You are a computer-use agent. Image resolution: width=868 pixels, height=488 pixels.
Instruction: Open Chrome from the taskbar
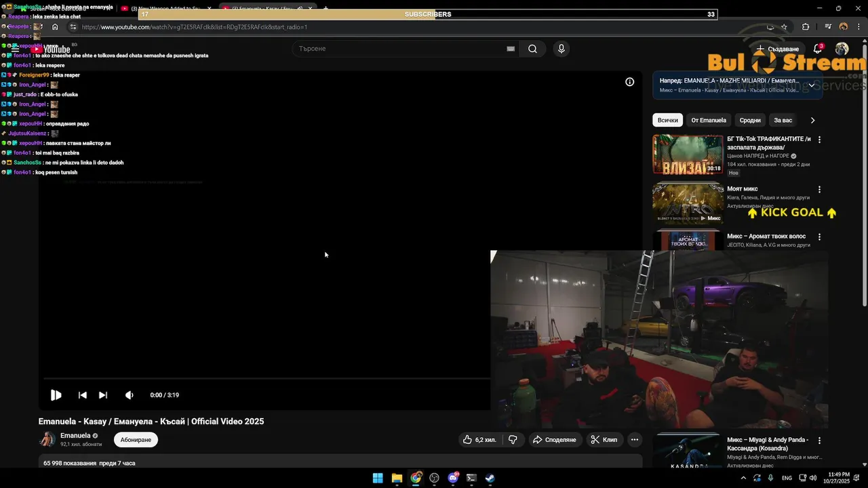[416, 478]
